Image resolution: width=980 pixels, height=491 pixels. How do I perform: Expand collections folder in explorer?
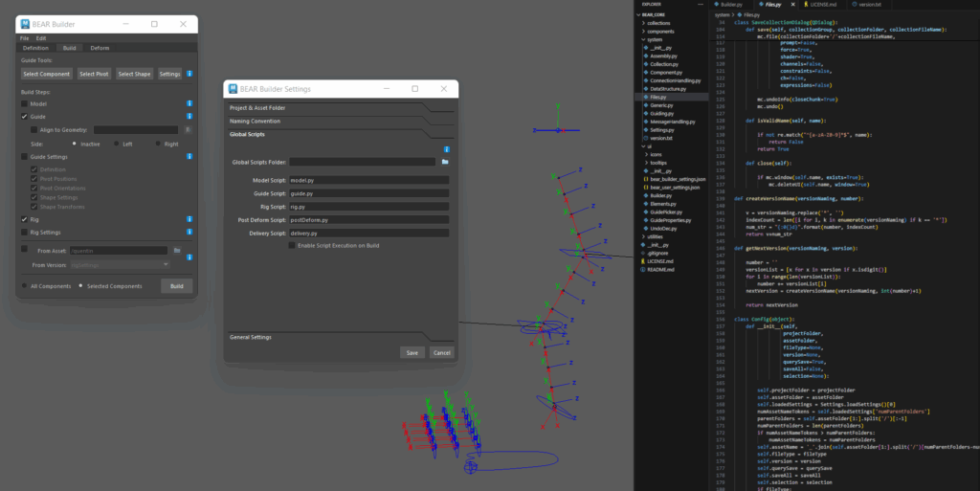pyautogui.click(x=658, y=23)
